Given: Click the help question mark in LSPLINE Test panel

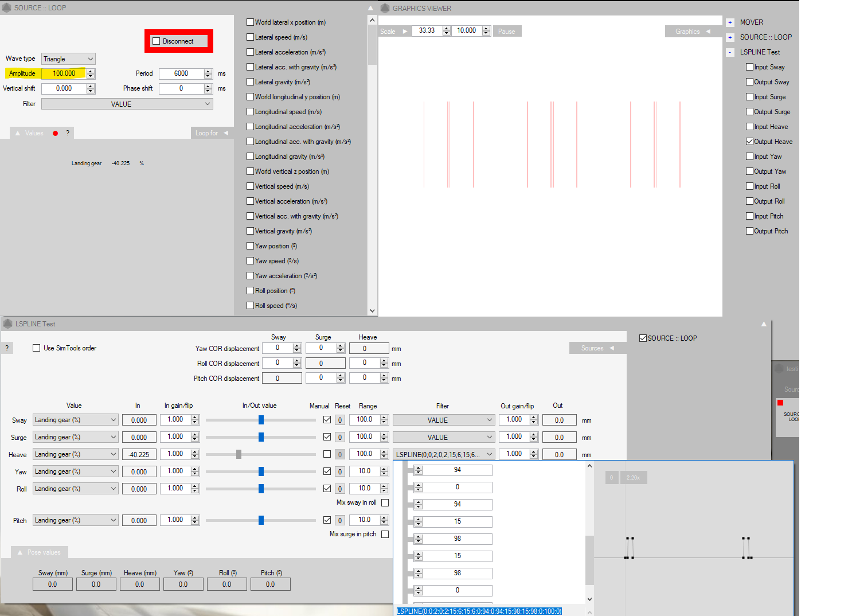Looking at the screenshot, I should 7,348.
